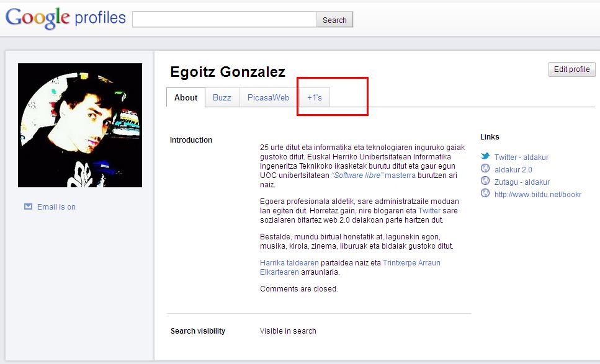Select the +1's tab
The height and width of the screenshot is (364, 600).
314,97
